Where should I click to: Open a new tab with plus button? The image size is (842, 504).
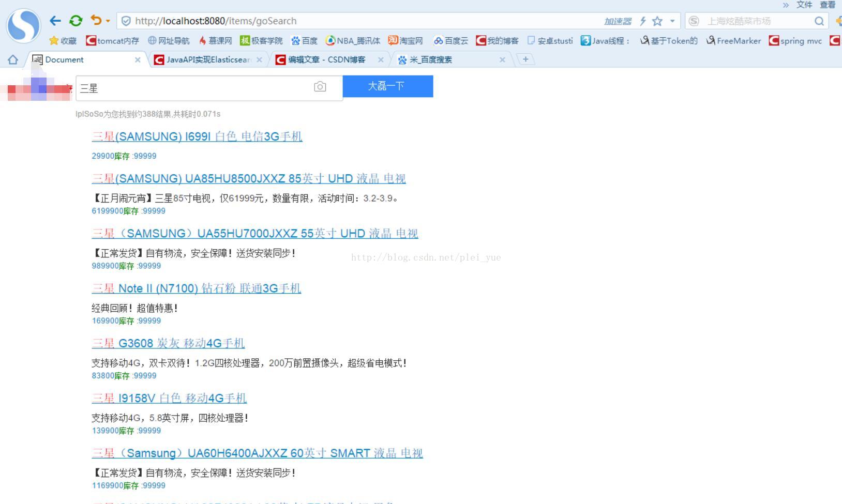(x=525, y=59)
